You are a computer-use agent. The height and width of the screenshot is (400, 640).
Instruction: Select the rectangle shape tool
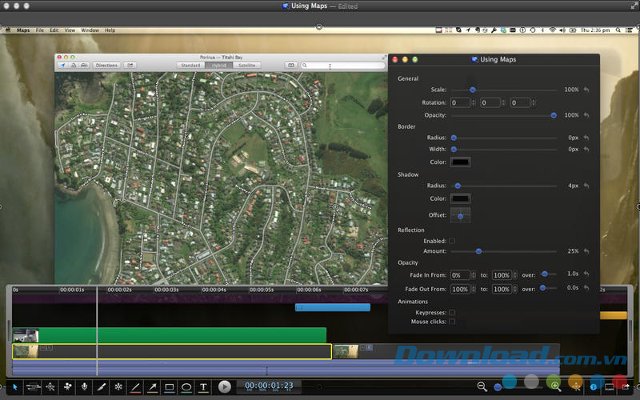[x=168, y=386]
